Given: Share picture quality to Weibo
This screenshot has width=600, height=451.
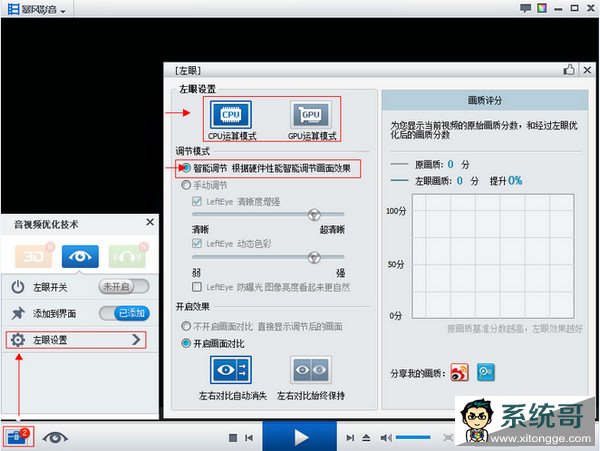Looking at the screenshot, I should [459, 372].
